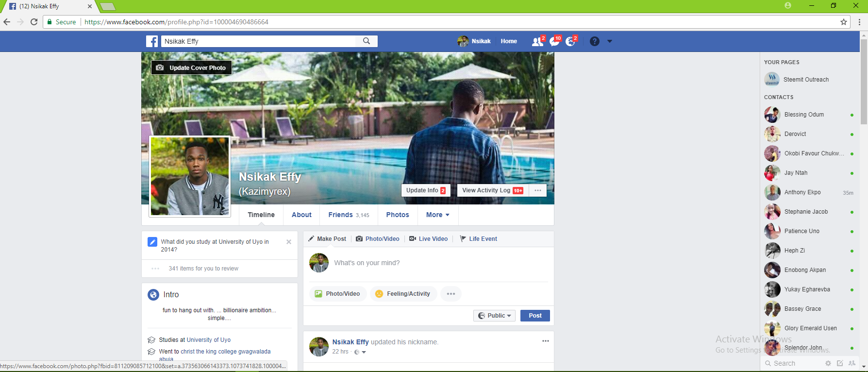
Task: Create new group chat icon
Action: 852,363
